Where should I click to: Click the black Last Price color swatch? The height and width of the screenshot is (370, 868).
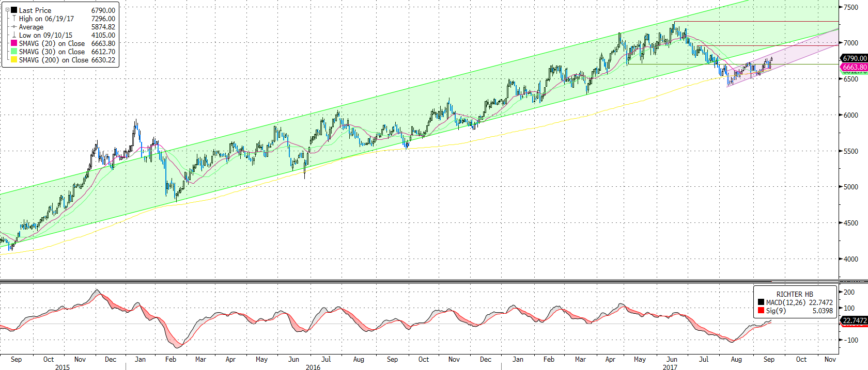[14, 10]
